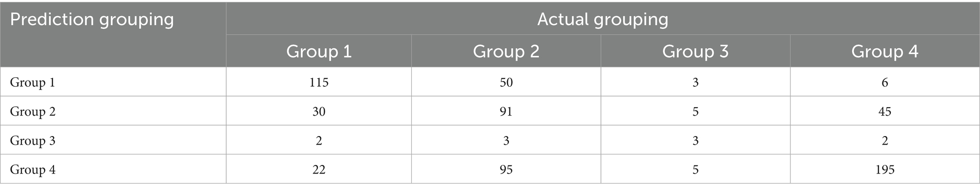Select the Group 3 column header
Viewport: 980px width, 192px height.
(x=695, y=51)
